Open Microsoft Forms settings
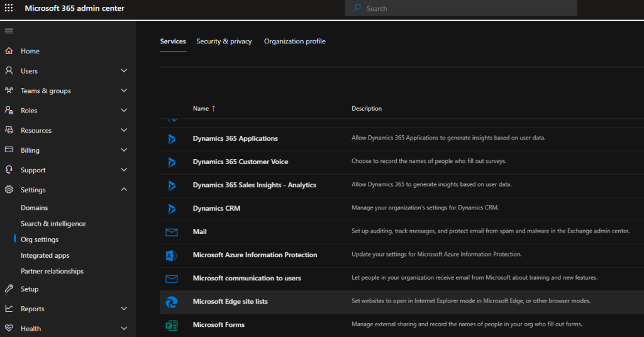This screenshot has width=644, height=337. point(218,324)
